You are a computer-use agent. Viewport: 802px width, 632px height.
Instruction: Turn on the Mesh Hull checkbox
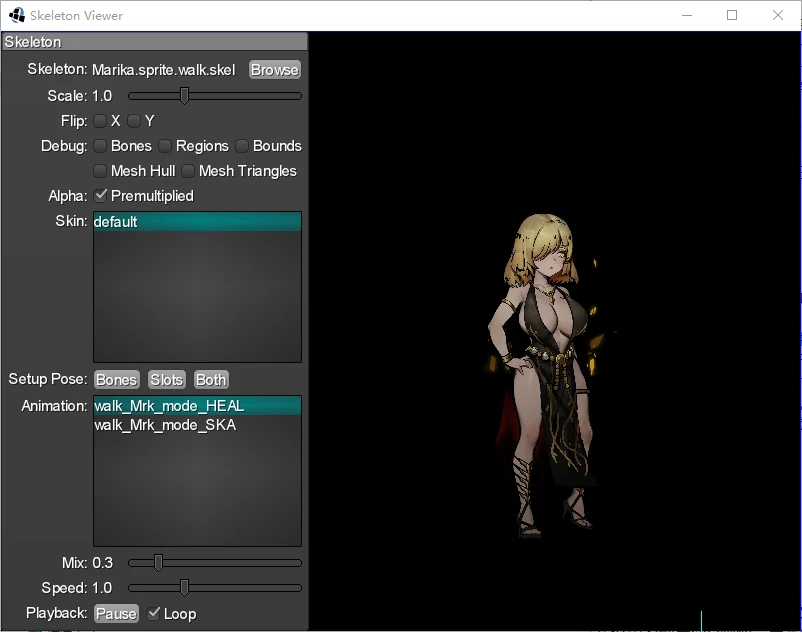tap(100, 171)
